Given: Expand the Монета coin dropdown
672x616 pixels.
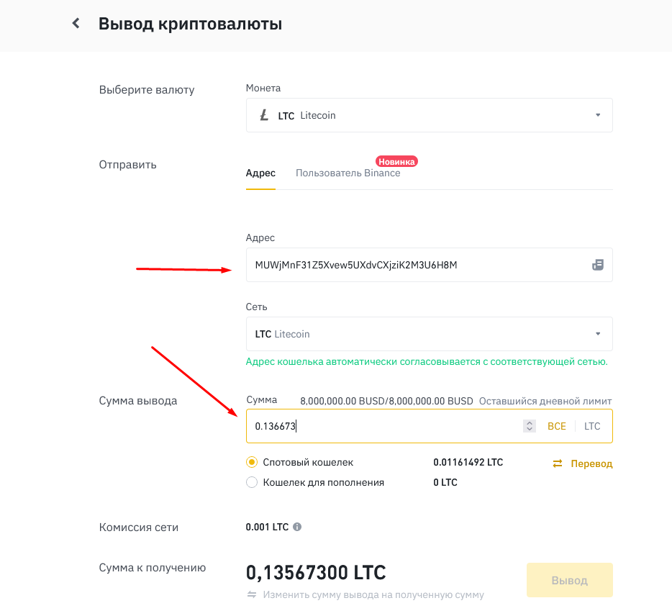Looking at the screenshot, I should 597,115.
